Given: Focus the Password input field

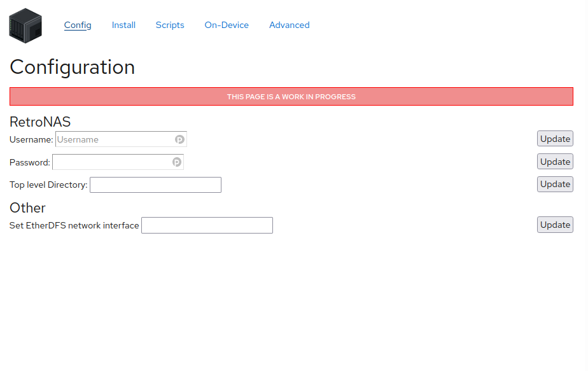Looking at the screenshot, I should [x=118, y=162].
